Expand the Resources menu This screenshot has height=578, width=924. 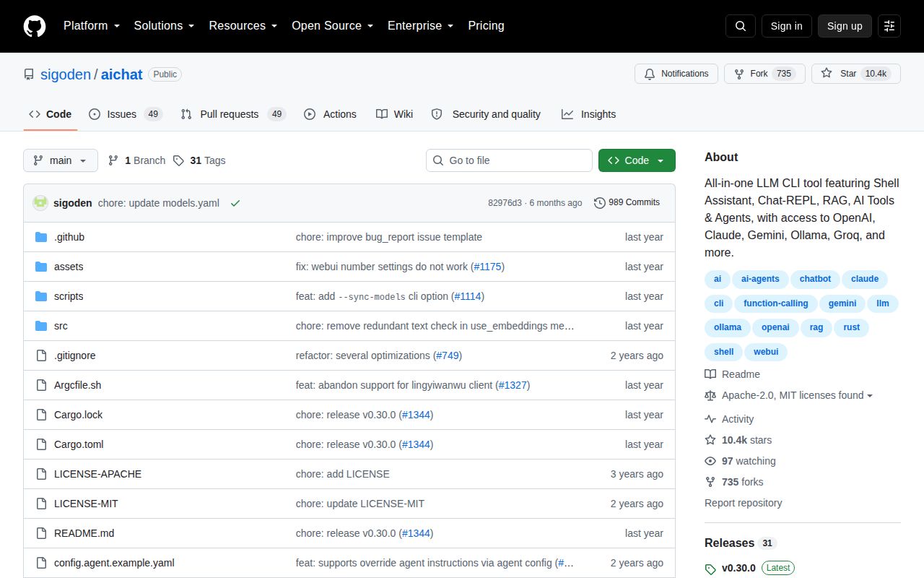tap(243, 26)
